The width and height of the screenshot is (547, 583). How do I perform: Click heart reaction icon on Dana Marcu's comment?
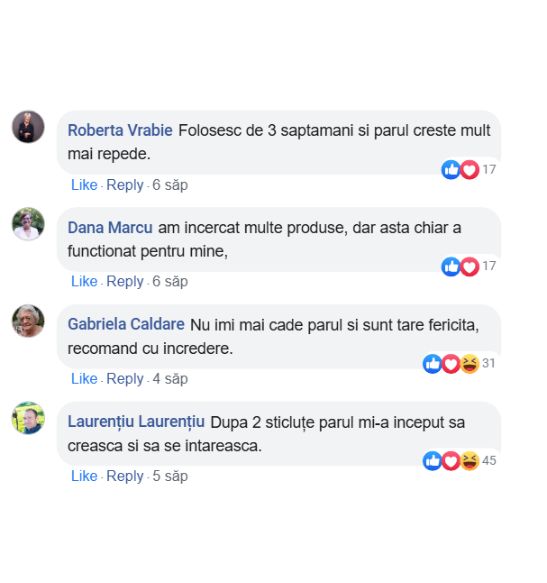click(470, 267)
